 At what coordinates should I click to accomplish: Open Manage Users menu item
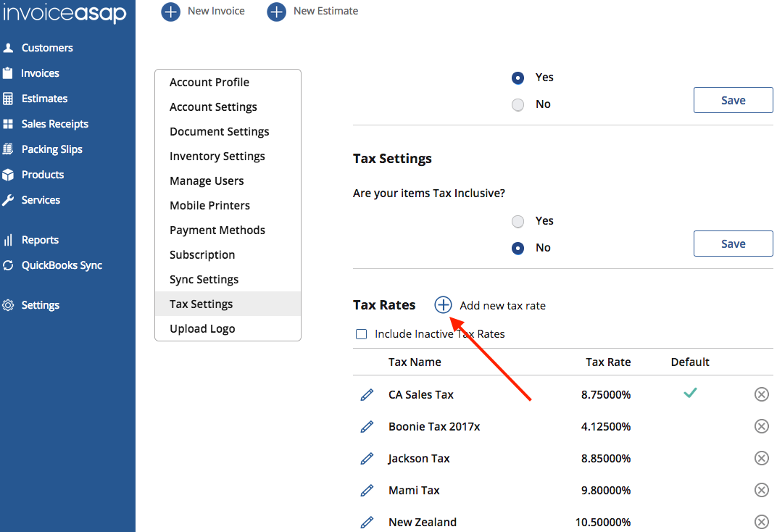point(228,180)
